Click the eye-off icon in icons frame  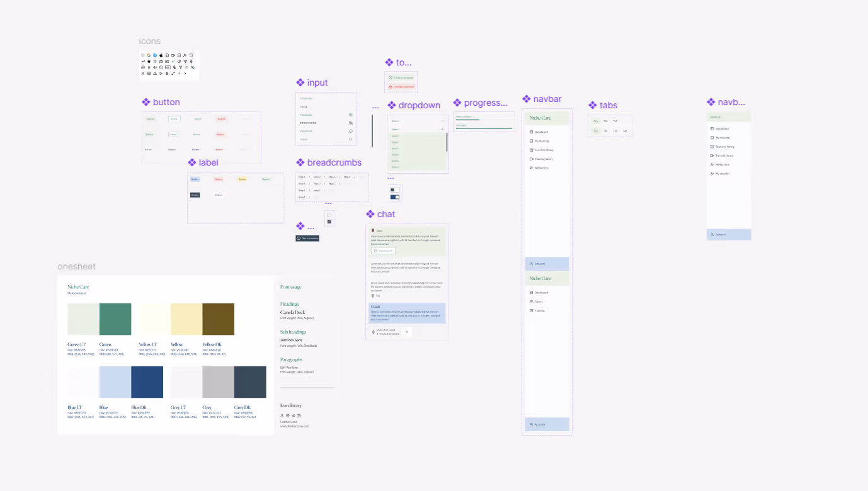pos(193,67)
